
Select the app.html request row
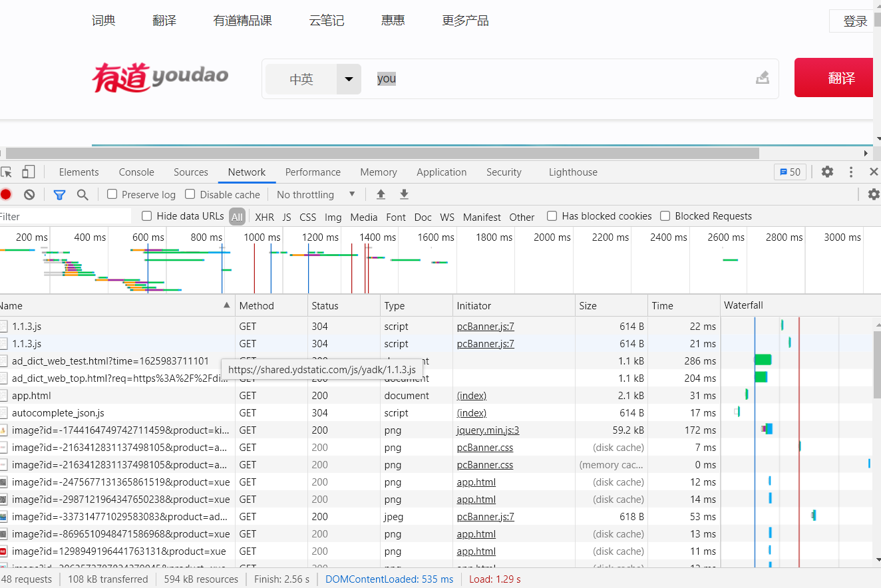click(436, 396)
